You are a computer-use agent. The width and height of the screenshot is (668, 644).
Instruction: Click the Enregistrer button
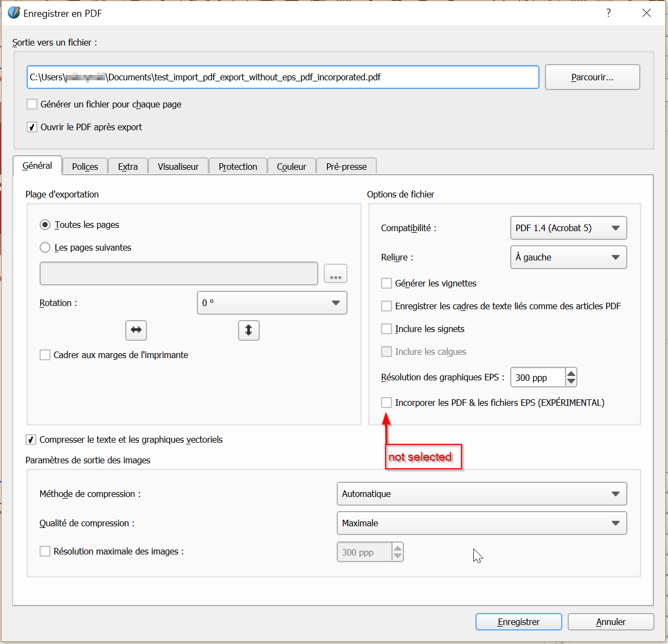[x=518, y=622]
